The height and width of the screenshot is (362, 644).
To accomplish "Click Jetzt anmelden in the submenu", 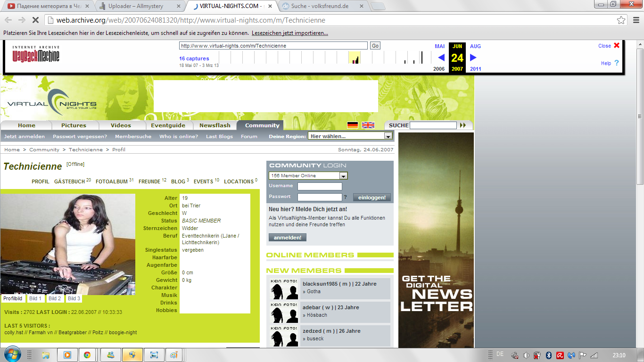I will (x=25, y=136).
